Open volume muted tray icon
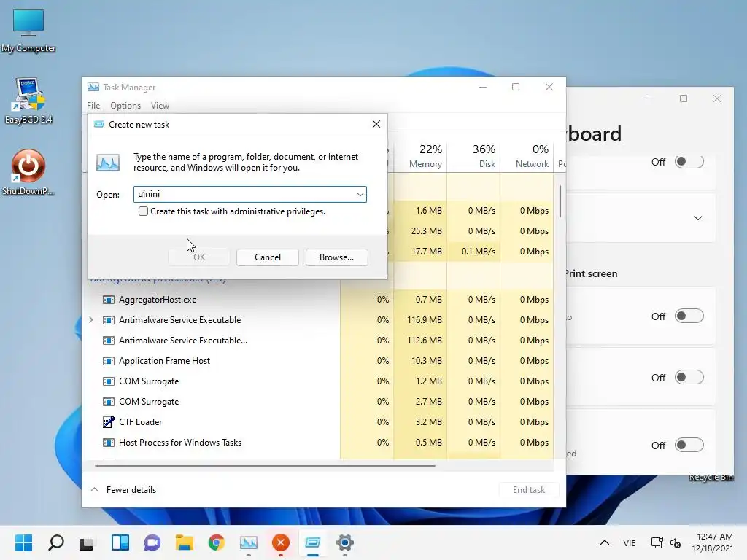747x560 pixels. (x=676, y=542)
